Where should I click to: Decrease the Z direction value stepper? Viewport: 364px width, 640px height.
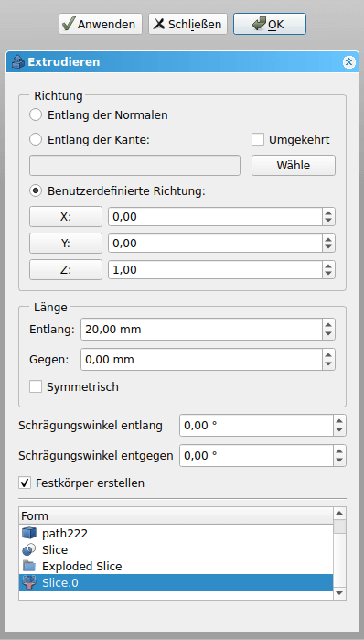[x=328, y=275]
